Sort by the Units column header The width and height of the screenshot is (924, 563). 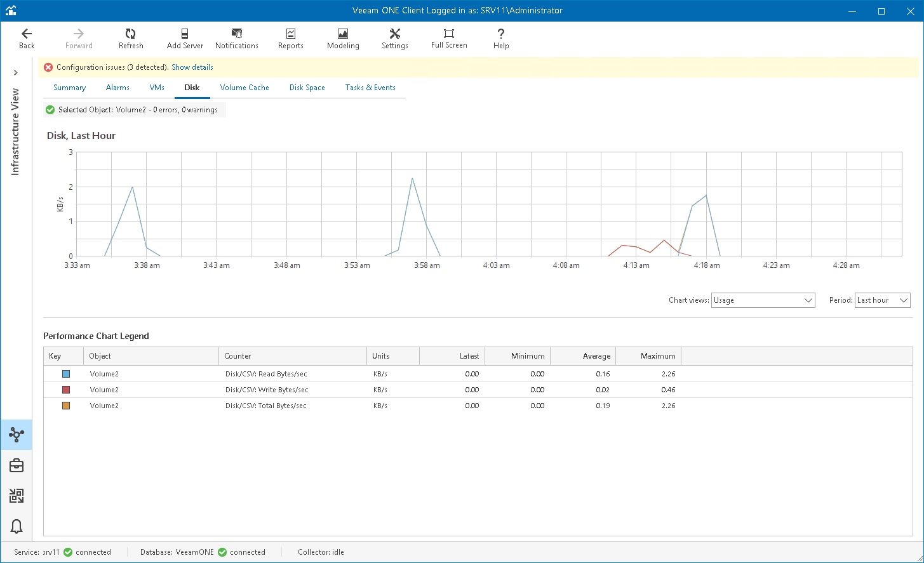tap(393, 356)
